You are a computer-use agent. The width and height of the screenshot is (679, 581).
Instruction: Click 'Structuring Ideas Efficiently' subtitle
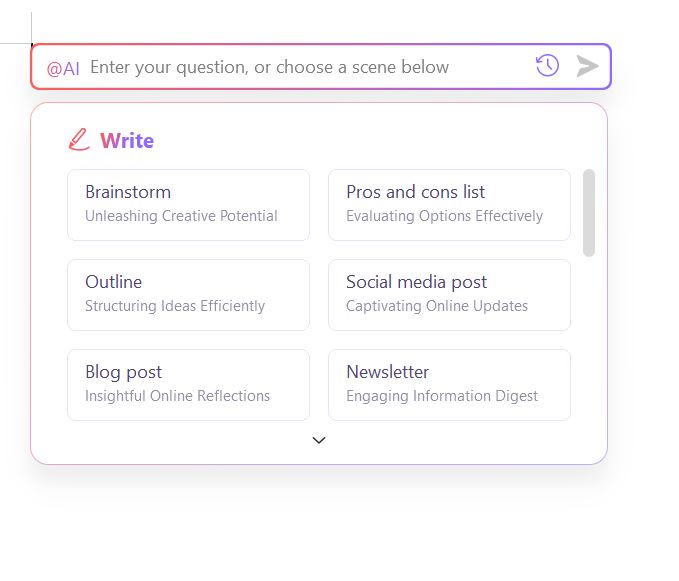tap(175, 306)
